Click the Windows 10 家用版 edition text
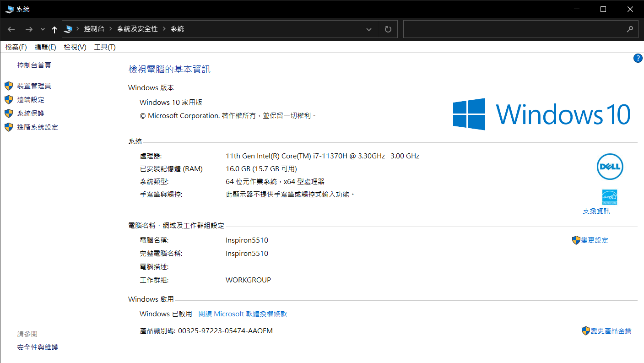 171,103
